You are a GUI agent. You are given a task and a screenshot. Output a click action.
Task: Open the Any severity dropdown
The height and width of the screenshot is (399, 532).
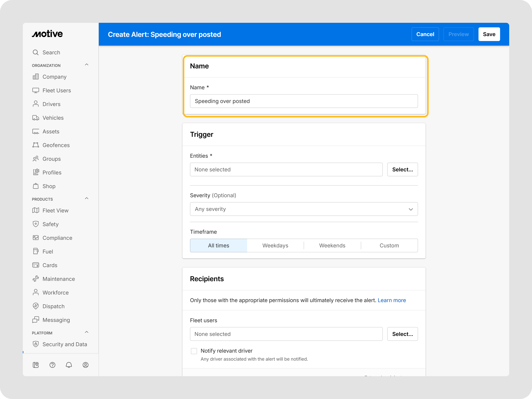click(x=304, y=209)
